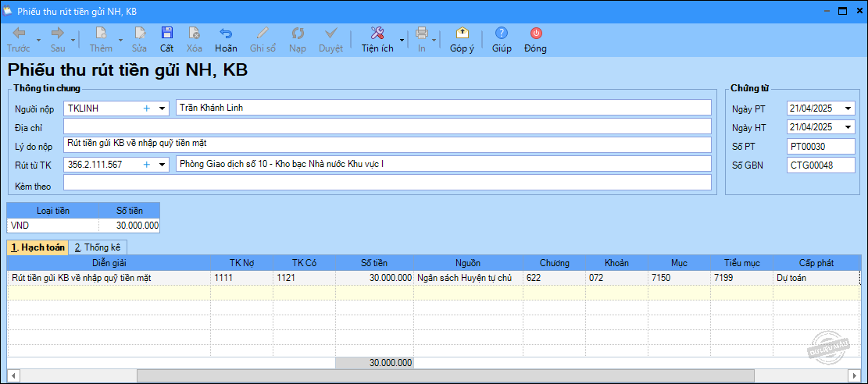The image size is (868, 384).
Task: Open the Ngày HT date picker
Action: pyautogui.click(x=848, y=127)
